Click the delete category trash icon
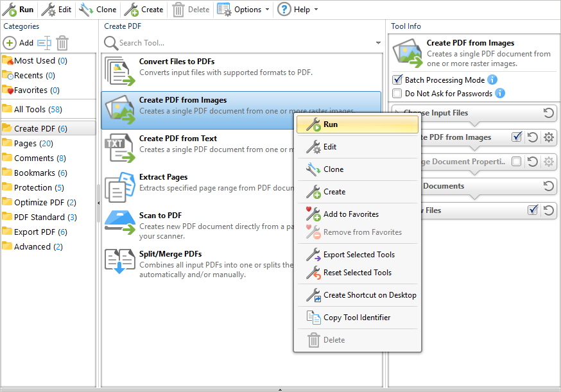The height and width of the screenshot is (392, 561). pos(62,43)
